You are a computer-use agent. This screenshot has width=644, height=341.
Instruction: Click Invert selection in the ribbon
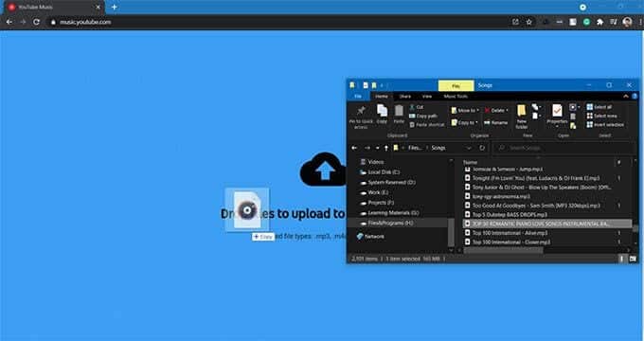[x=605, y=124]
